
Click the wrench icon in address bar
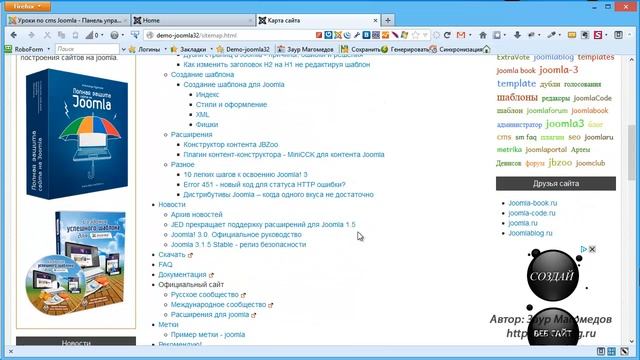click(357, 35)
